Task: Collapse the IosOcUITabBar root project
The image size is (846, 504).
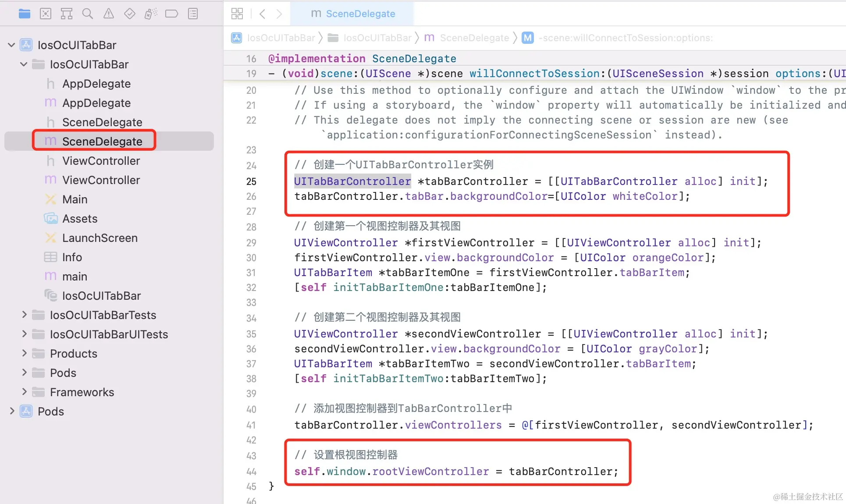Action: tap(12, 45)
